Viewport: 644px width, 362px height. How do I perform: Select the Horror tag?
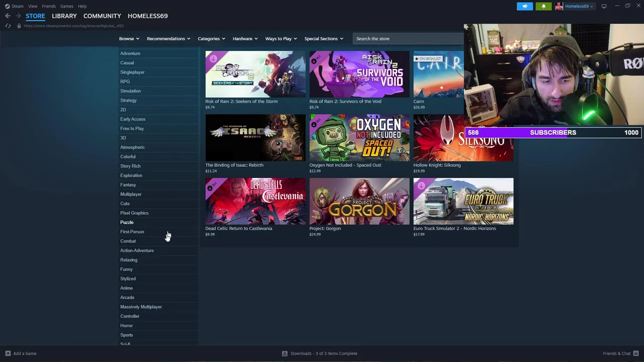pos(126,326)
